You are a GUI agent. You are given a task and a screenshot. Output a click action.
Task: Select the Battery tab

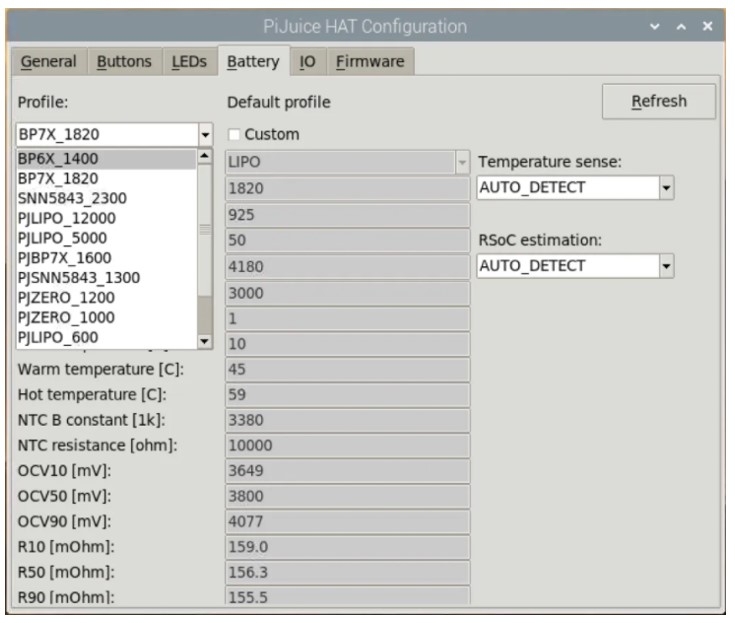tap(253, 61)
